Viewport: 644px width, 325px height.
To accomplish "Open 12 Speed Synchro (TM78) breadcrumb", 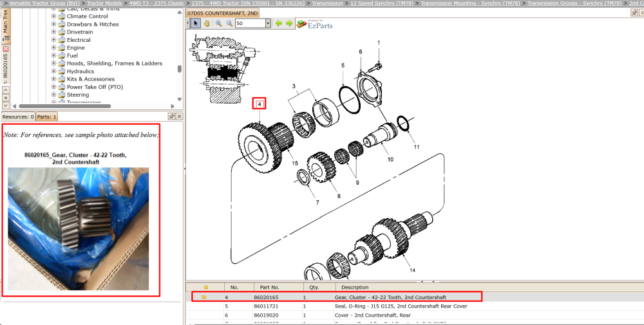I will click(x=381, y=3).
